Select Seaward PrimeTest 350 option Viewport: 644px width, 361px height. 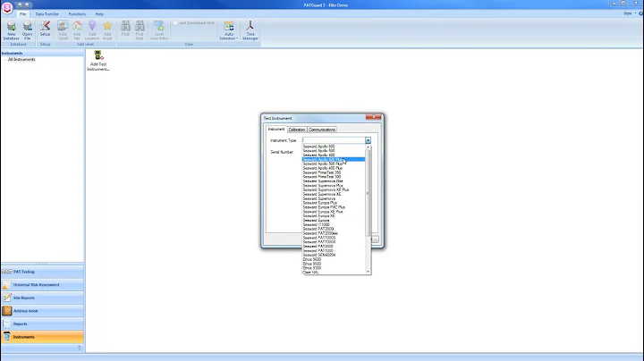point(333,172)
